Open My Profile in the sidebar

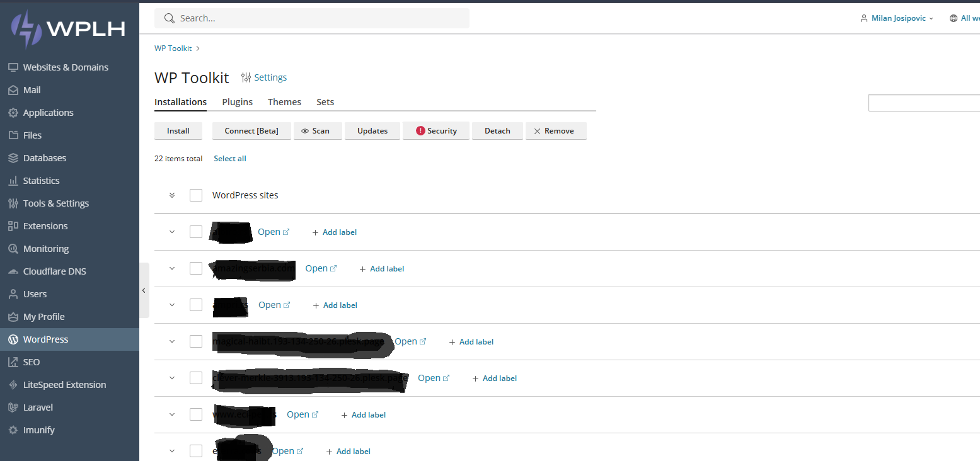69,317
